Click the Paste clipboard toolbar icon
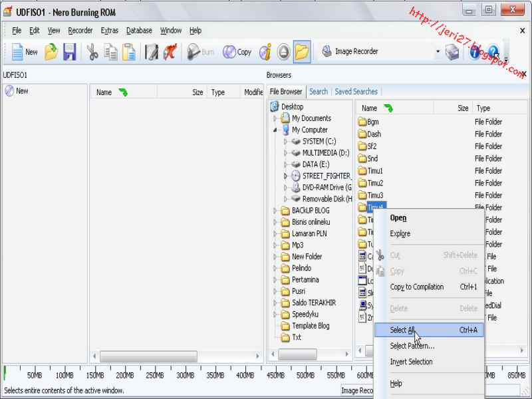This screenshot has height=399, width=532. [x=128, y=52]
